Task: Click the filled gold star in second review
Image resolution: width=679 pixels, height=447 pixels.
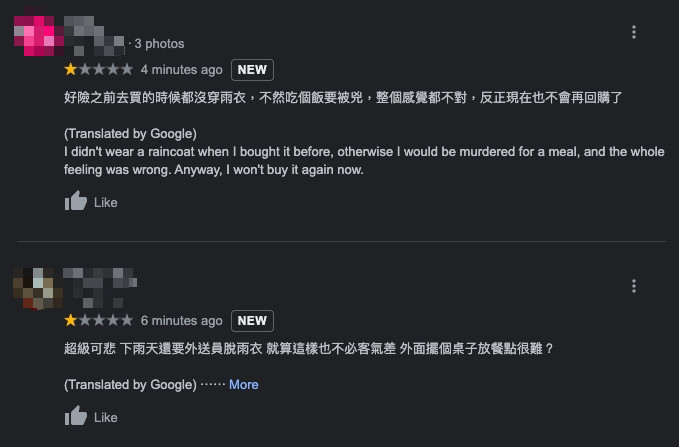Action: click(x=71, y=321)
